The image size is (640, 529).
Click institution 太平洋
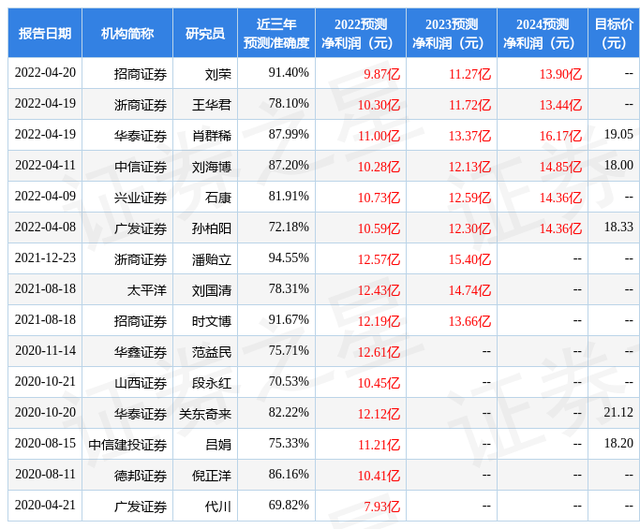[x=147, y=290]
